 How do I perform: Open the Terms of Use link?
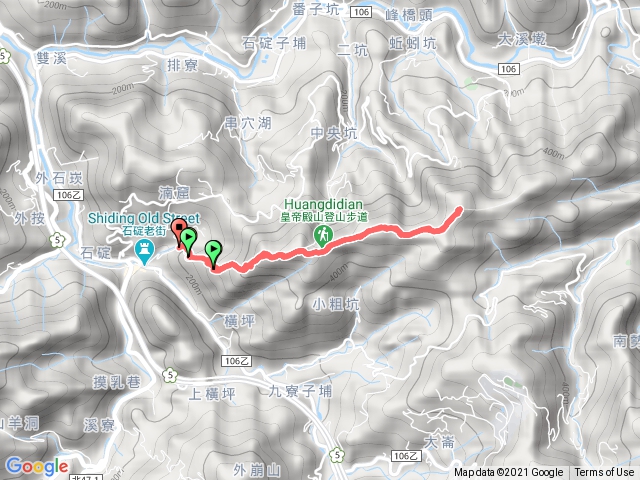[604, 472]
